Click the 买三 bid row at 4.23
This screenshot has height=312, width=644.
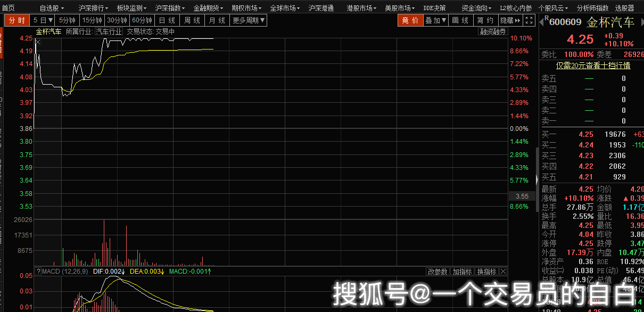click(592, 155)
